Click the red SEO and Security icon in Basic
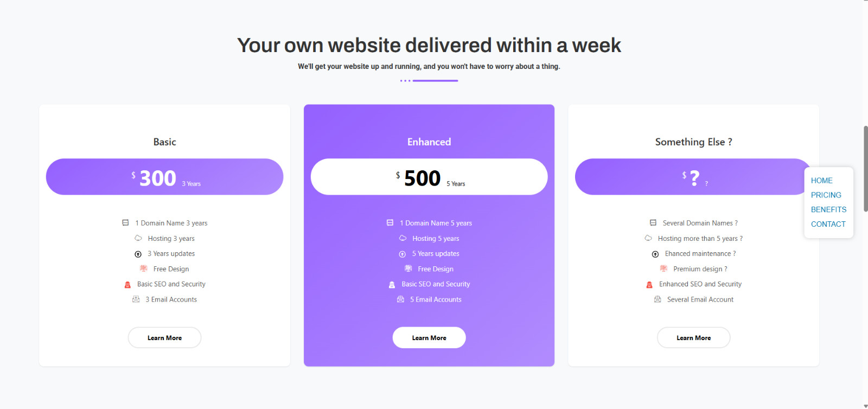This screenshot has width=868, height=409. coord(127,284)
